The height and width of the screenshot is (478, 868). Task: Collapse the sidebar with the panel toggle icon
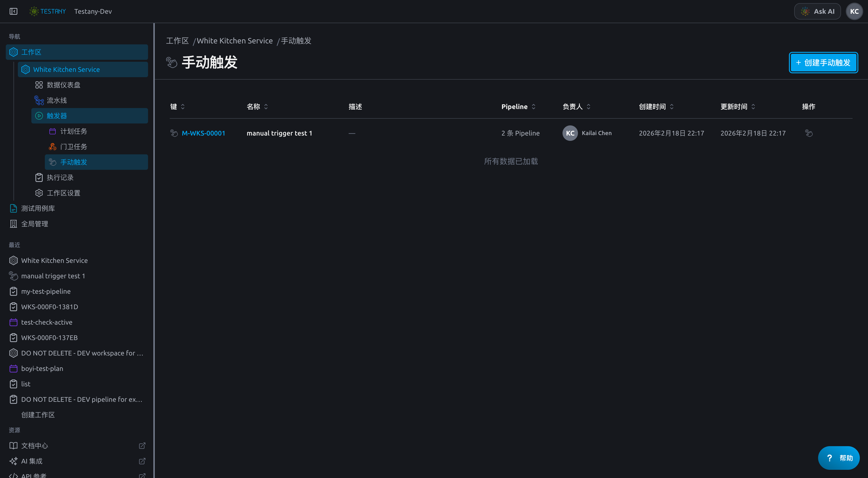tap(14, 12)
